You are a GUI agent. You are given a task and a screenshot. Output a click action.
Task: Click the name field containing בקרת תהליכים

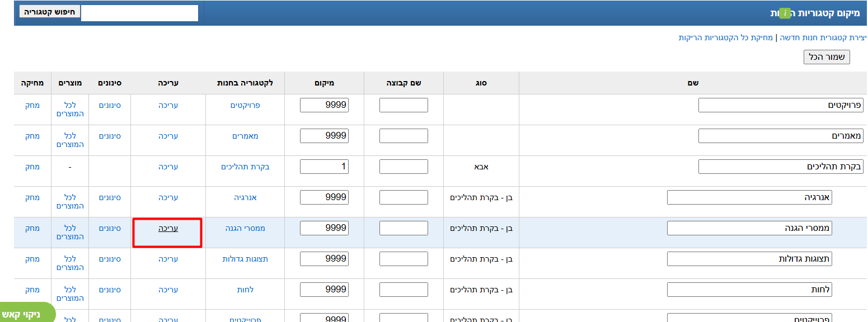[781, 167]
